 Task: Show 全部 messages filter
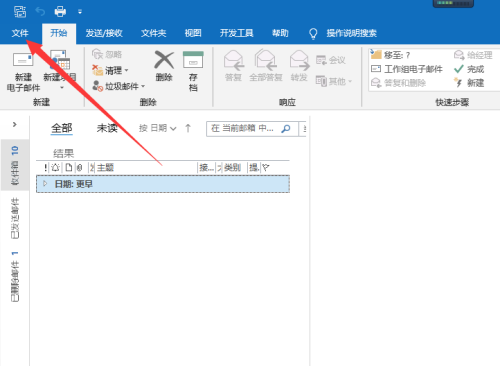pos(62,128)
